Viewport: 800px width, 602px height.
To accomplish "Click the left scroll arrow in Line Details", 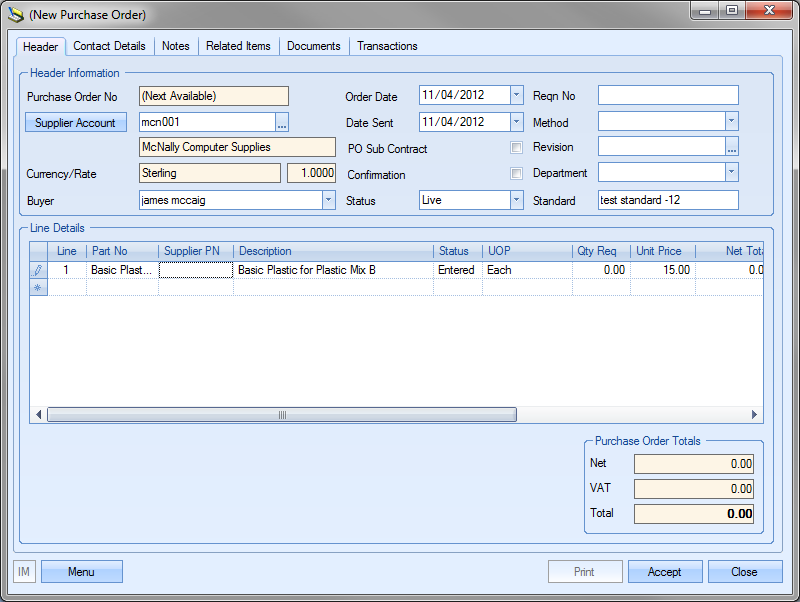I will (x=40, y=415).
